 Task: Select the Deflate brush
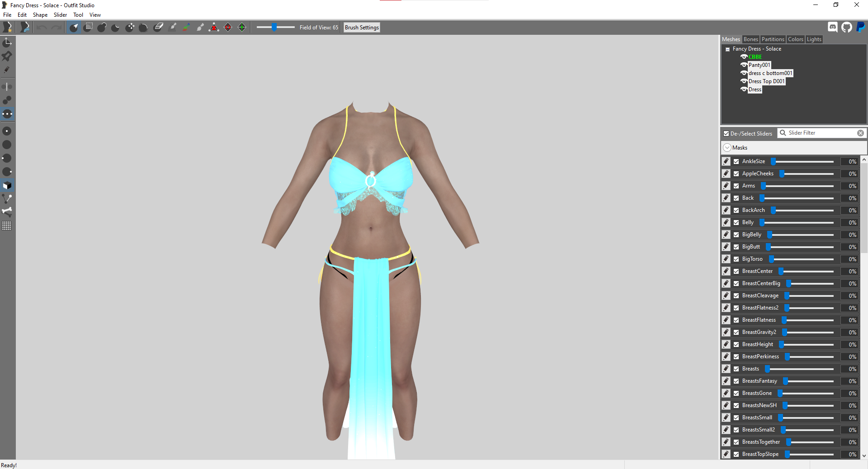pyautogui.click(x=116, y=28)
